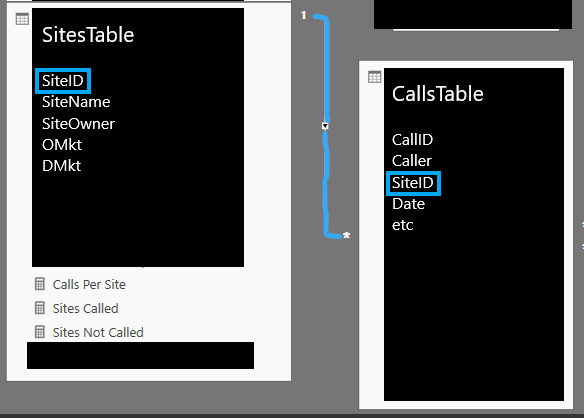Select the SiteOwner field

click(x=78, y=124)
